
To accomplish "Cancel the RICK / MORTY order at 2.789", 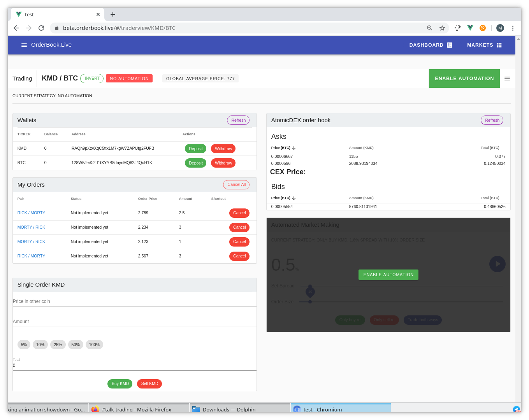I will tap(239, 213).
